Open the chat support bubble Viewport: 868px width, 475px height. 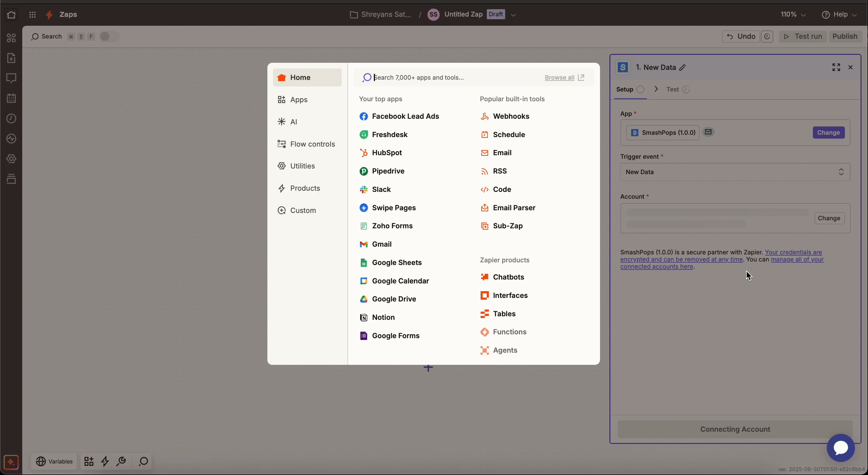tap(840, 448)
